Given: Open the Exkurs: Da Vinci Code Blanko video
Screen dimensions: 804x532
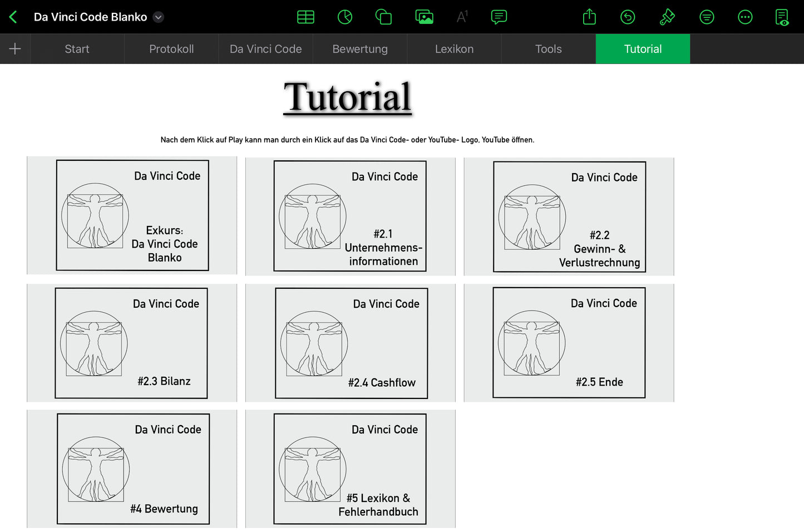Looking at the screenshot, I should pyautogui.click(x=132, y=215).
